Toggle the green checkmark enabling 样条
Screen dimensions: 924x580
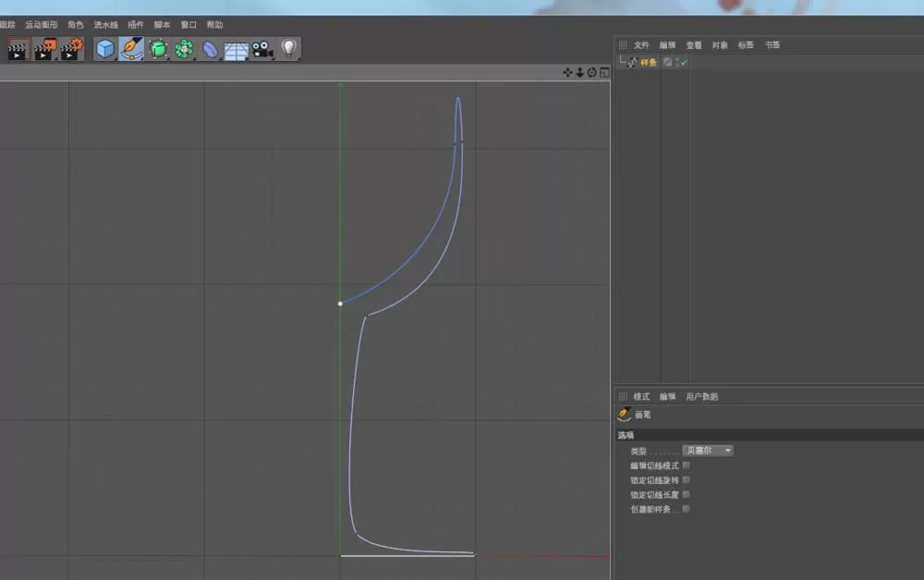click(x=684, y=63)
